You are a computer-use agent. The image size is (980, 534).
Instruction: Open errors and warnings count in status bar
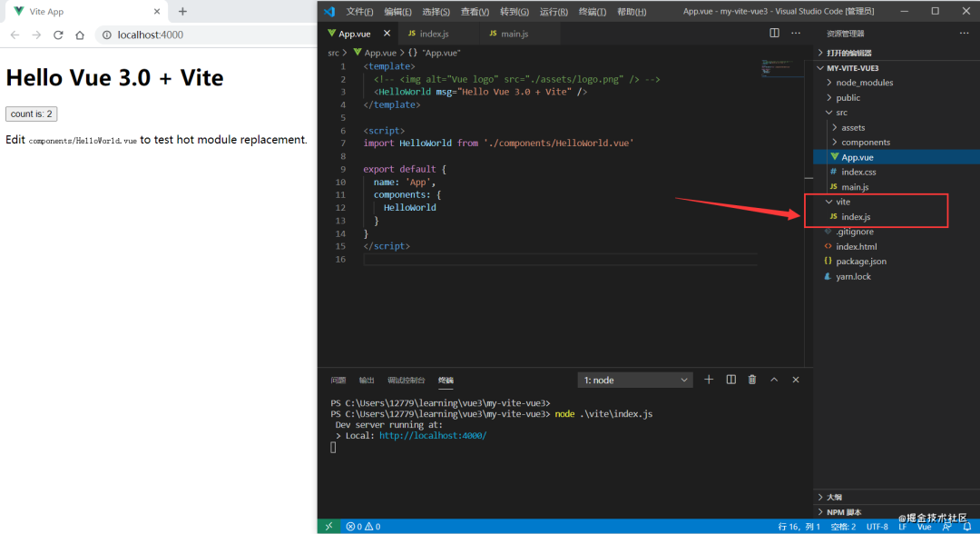(363, 527)
